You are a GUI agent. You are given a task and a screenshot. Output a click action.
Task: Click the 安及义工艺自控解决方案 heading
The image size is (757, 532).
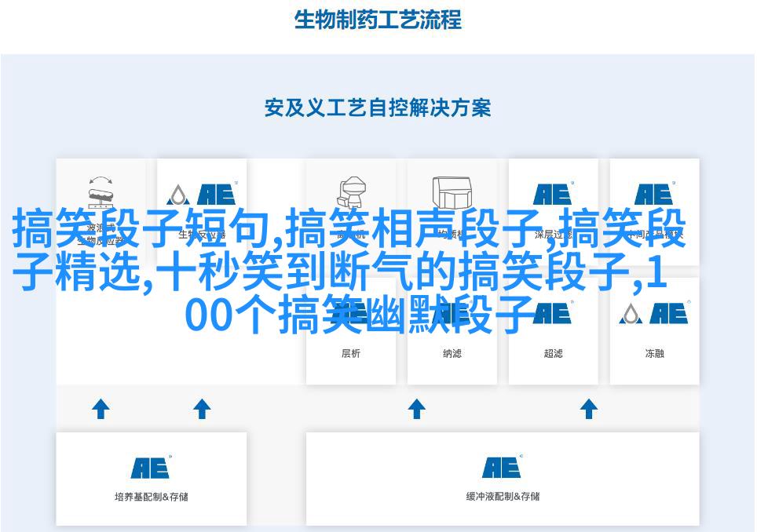[x=378, y=107]
